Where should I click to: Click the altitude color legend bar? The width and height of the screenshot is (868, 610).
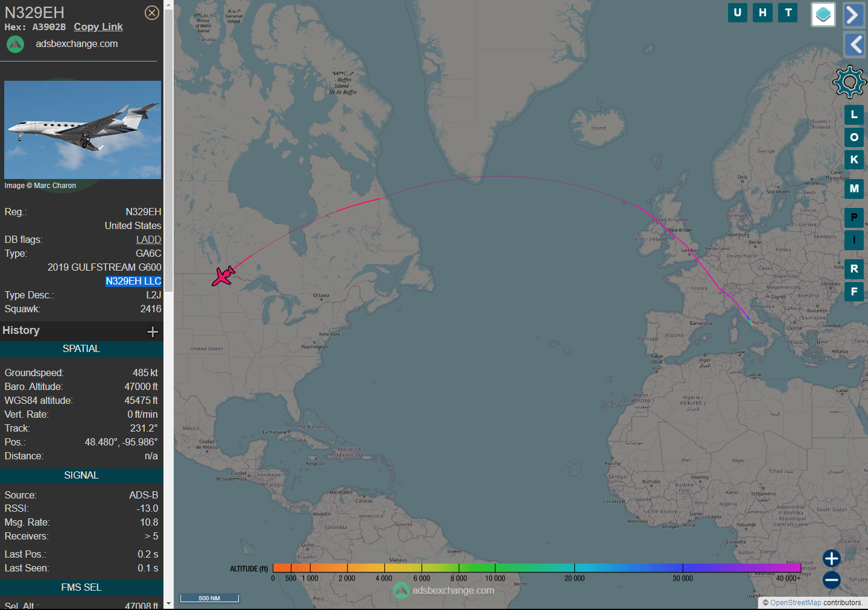[537, 568]
